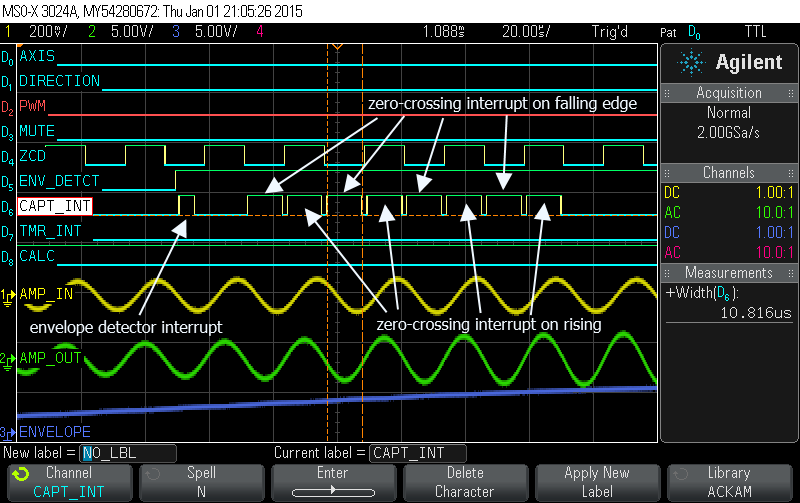The width and height of the screenshot is (800, 503).
Task: Select channel 2 5.00V/ scale indicator
Action: point(114,32)
